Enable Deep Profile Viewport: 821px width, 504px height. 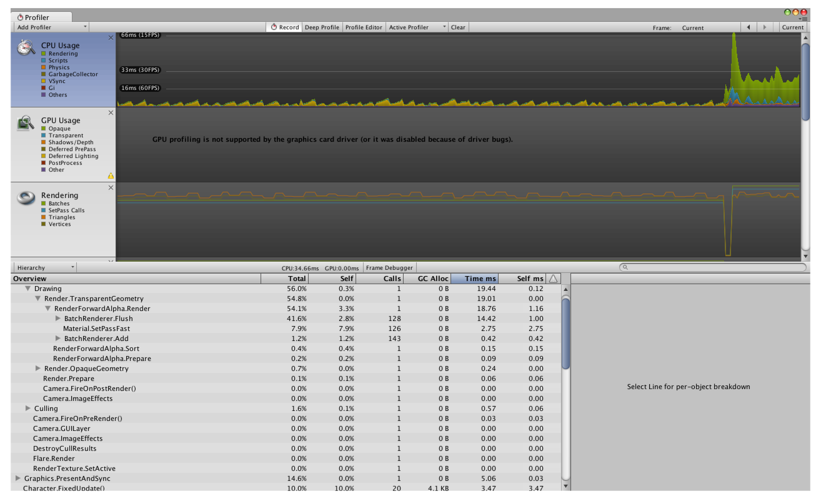[322, 27]
